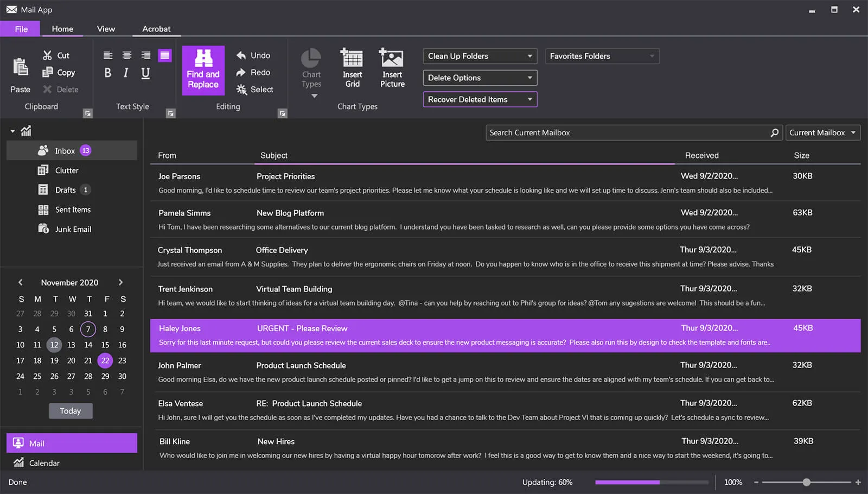Screen dimensions: 868x494
Task: Expand the Favorites Folders dropdown
Action: 601,56
